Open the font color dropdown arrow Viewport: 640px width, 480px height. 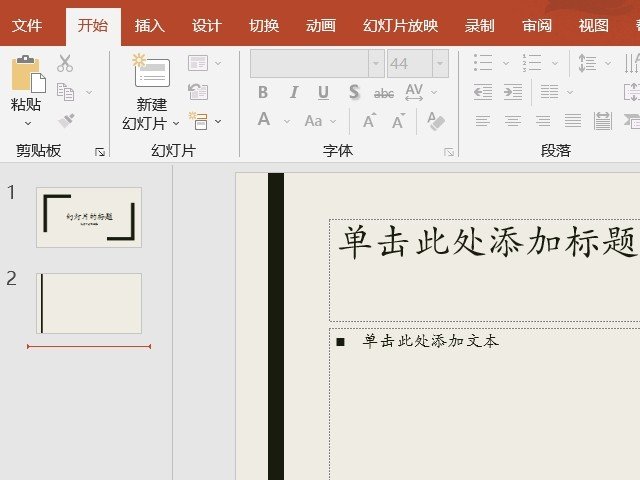[287, 121]
